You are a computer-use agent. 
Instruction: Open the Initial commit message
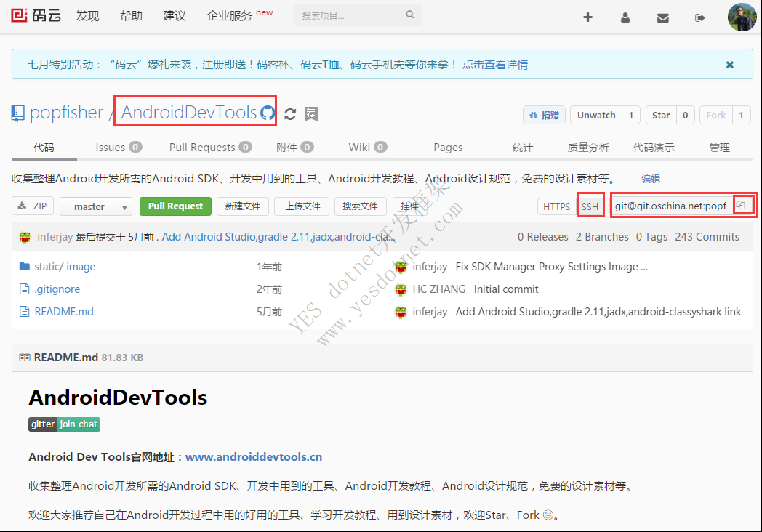(x=506, y=289)
